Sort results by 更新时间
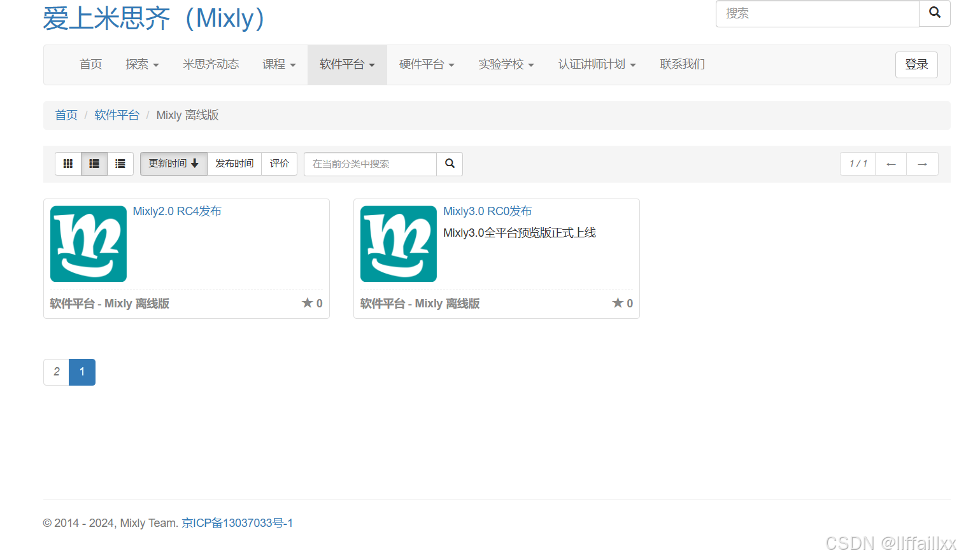 pyautogui.click(x=173, y=163)
